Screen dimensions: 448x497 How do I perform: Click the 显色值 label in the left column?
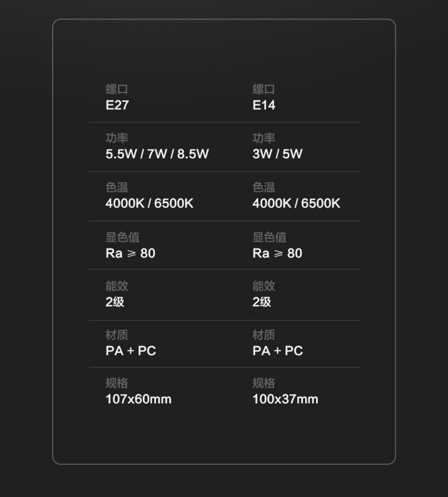coord(122,237)
